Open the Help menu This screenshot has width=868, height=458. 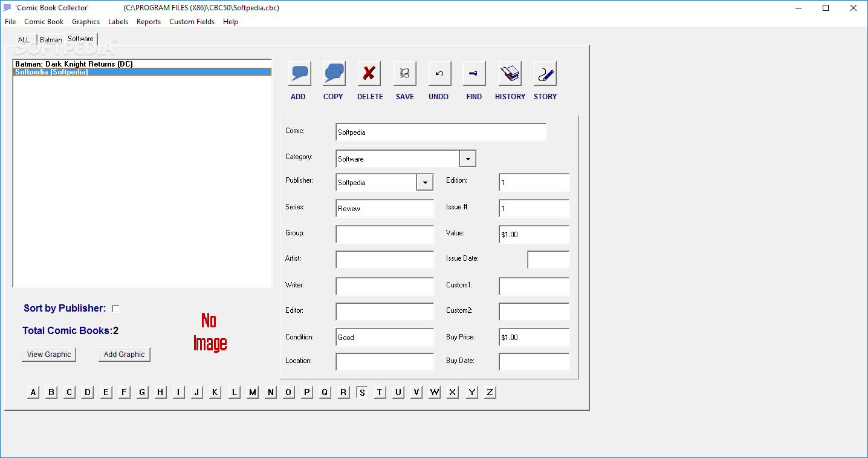coord(230,22)
